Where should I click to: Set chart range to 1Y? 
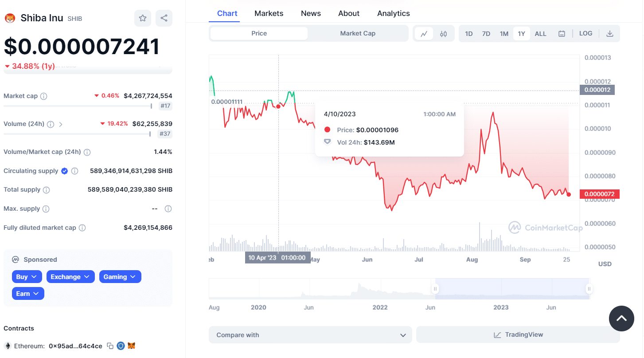[x=522, y=34]
